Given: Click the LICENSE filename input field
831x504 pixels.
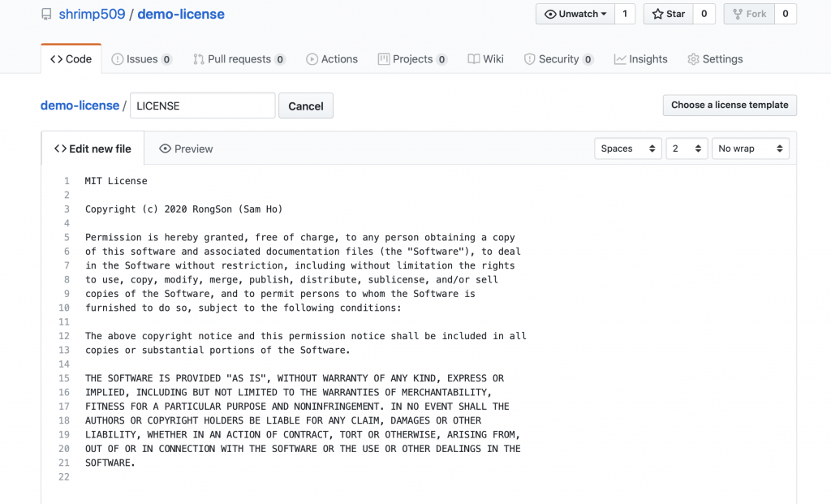Looking at the screenshot, I should (202, 106).
